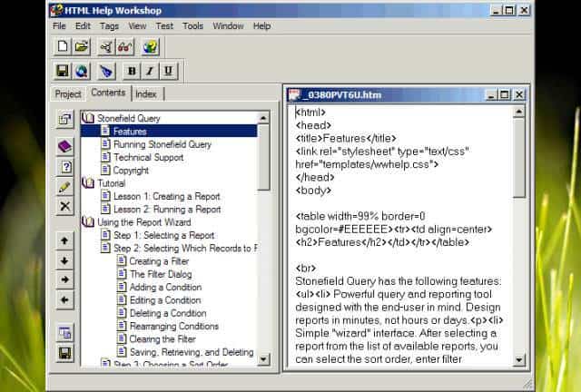The width and height of the screenshot is (581, 392).
Task: Move selection down arrow button
Action: (x=64, y=260)
